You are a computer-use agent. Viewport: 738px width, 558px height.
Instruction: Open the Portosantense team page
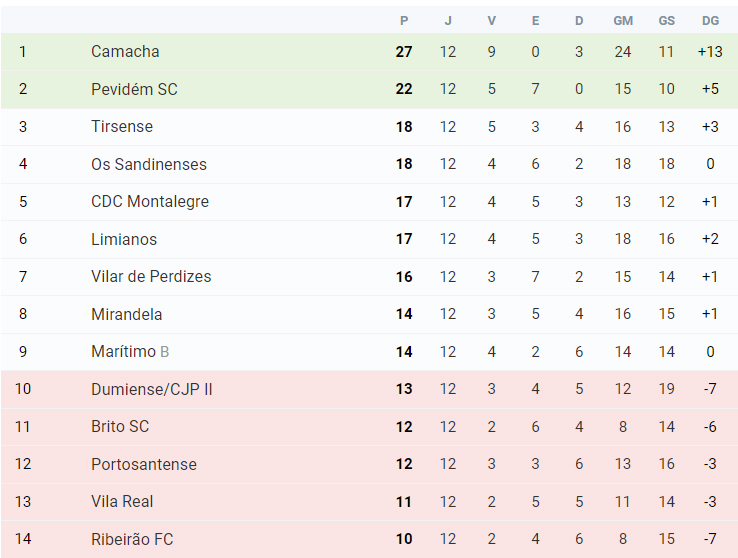[144, 464]
